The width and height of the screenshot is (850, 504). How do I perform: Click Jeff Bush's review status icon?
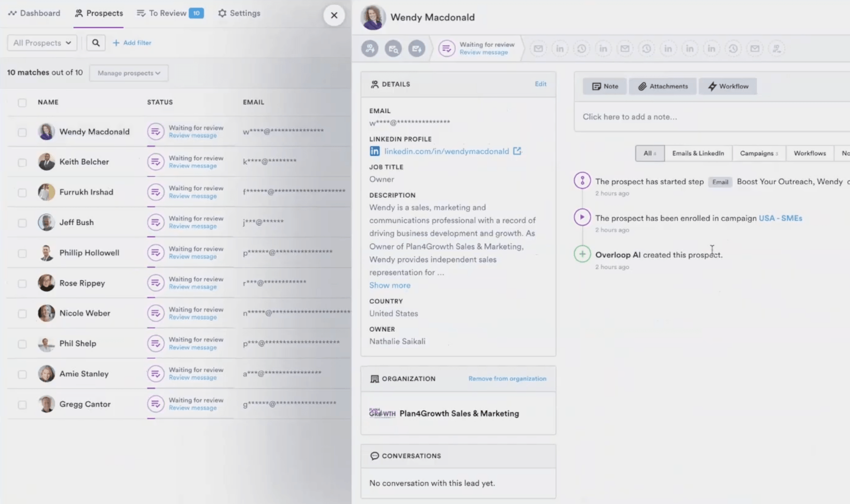point(155,222)
